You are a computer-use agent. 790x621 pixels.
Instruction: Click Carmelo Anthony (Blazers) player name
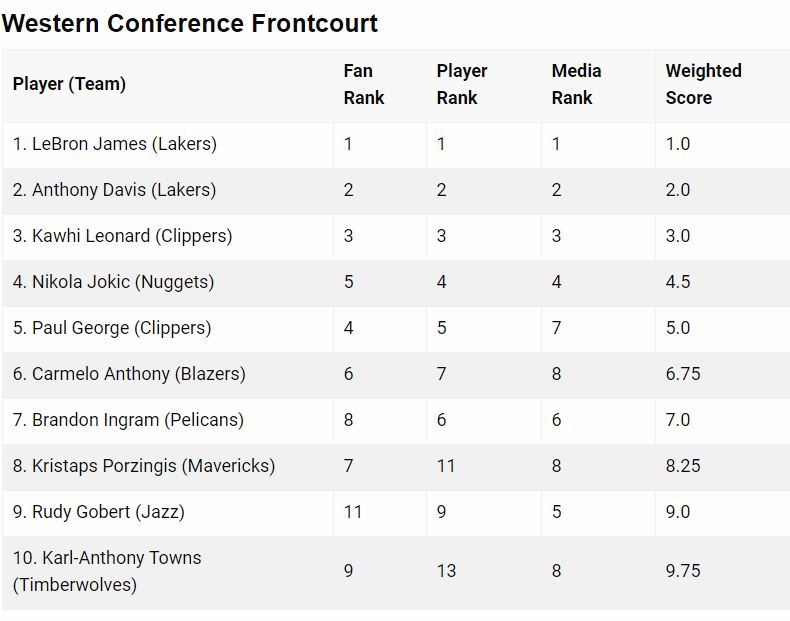129,374
